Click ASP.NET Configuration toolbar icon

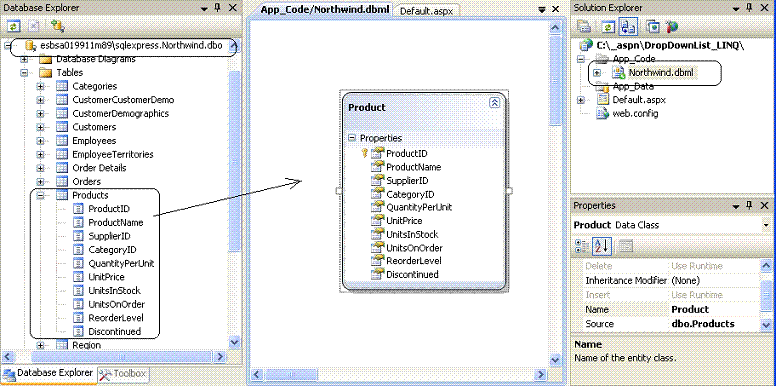(671, 26)
